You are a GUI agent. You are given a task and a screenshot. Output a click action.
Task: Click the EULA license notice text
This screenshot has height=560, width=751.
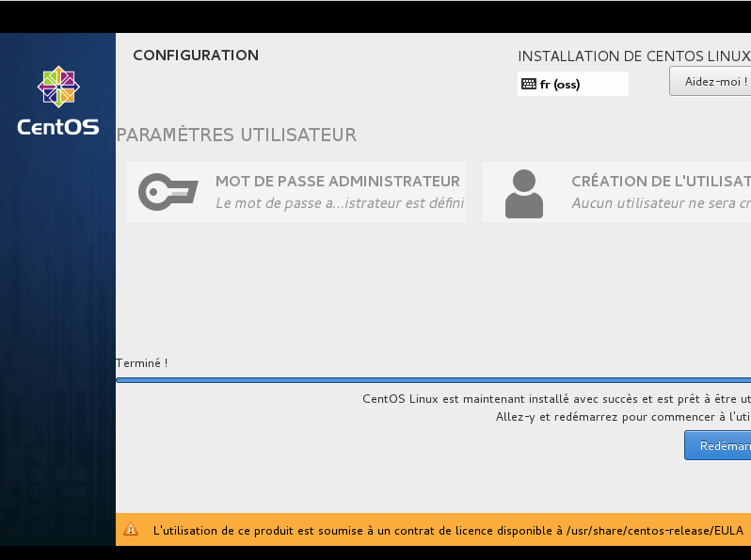tap(448, 530)
